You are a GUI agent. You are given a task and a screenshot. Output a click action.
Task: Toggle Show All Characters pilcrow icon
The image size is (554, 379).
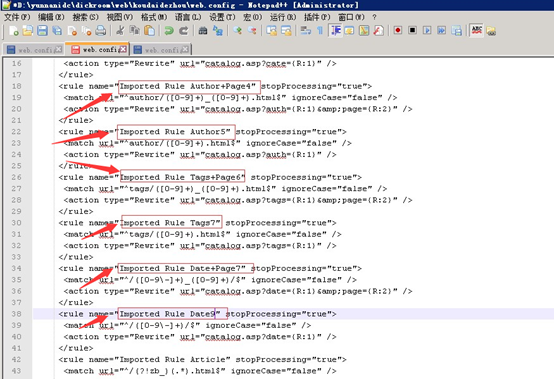tap(320, 31)
